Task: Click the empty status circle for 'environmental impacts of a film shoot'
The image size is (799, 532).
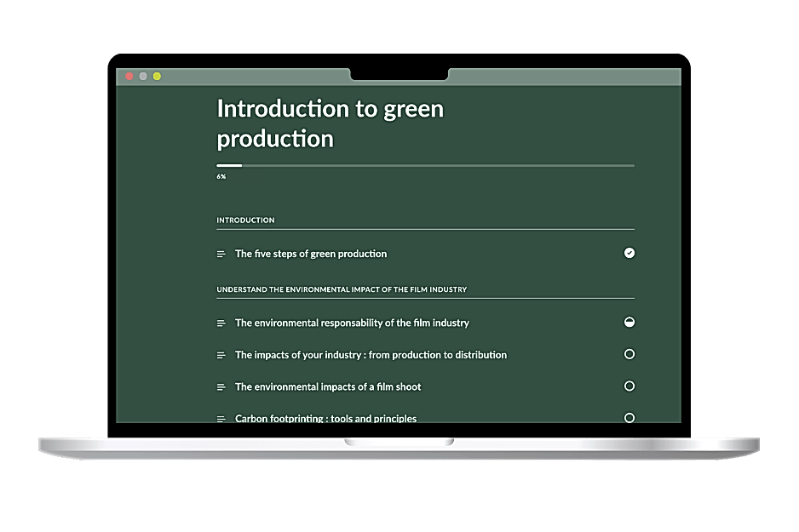Action: coord(629,386)
